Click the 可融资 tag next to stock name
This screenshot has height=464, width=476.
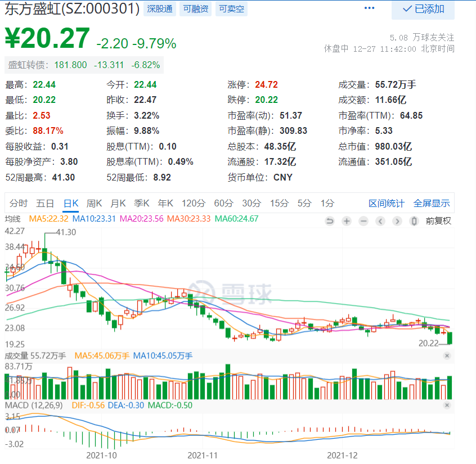[195, 9]
